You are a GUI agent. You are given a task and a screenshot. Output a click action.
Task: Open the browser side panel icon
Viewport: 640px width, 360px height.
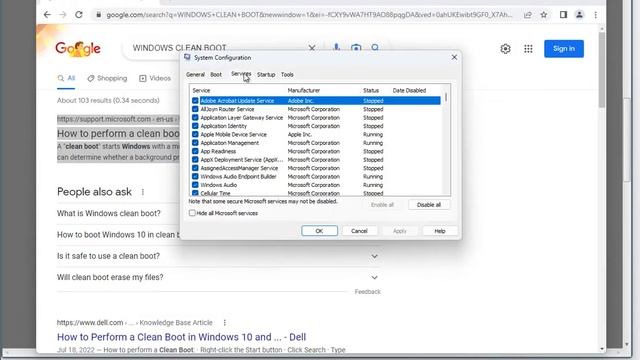pos(563,15)
